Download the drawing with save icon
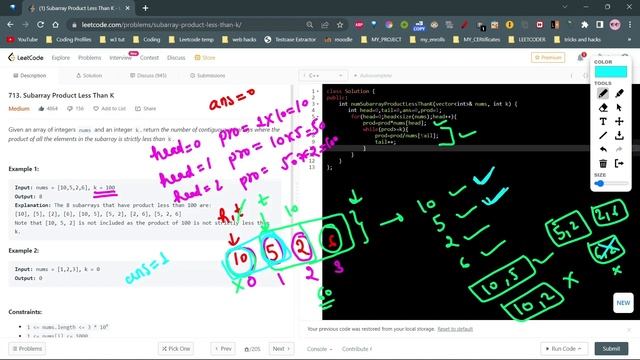Viewport: 640px width, 360px height. [x=619, y=136]
